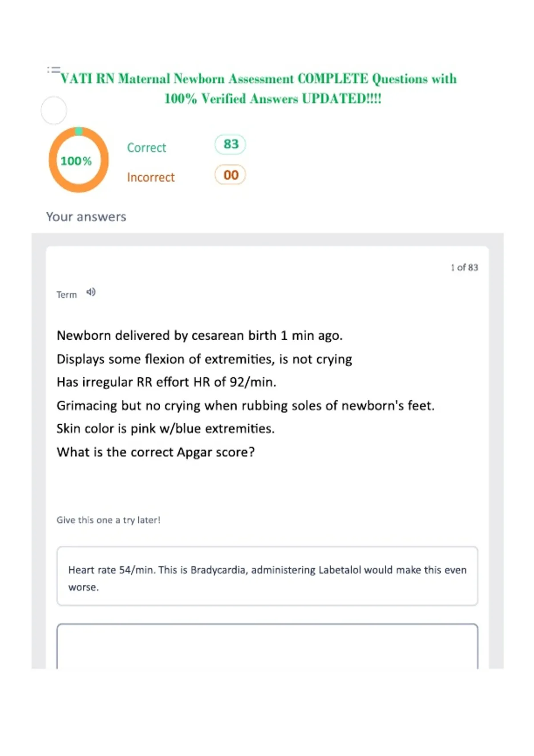The image size is (534, 756).
Task: Click the Apgar score question text
Action: point(156,452)
